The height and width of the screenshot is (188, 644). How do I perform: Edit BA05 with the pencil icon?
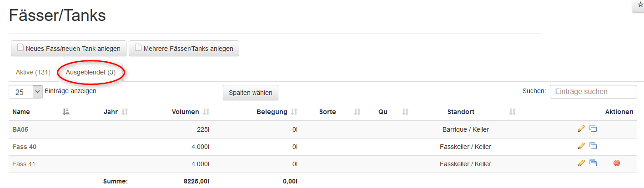581,129
